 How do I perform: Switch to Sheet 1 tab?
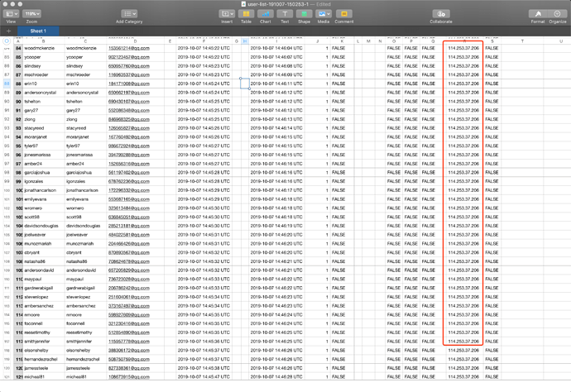pyautogui.click(x=38, y=31)
